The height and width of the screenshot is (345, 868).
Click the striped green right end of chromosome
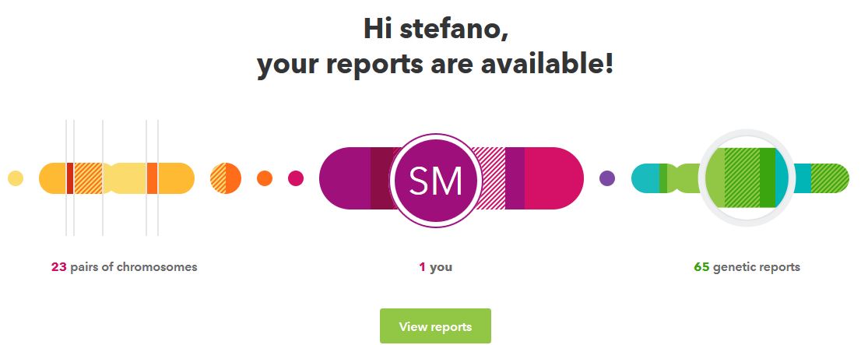[831, 178]
